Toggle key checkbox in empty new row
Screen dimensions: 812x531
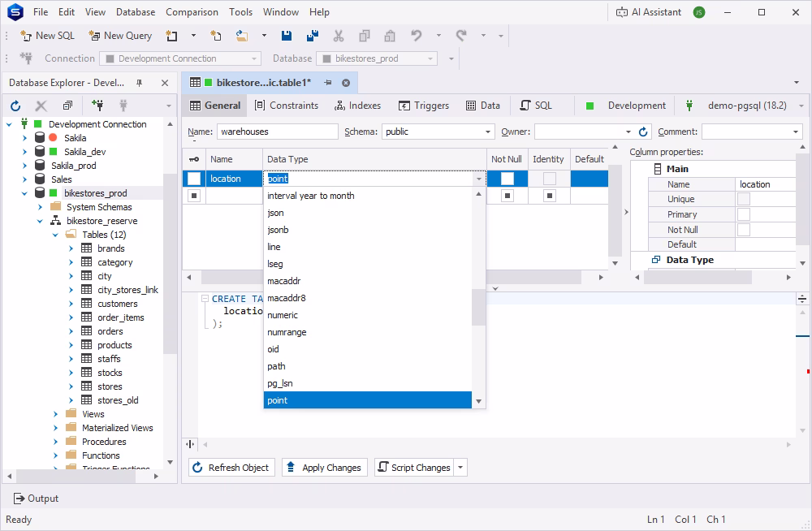pos(194,196)
